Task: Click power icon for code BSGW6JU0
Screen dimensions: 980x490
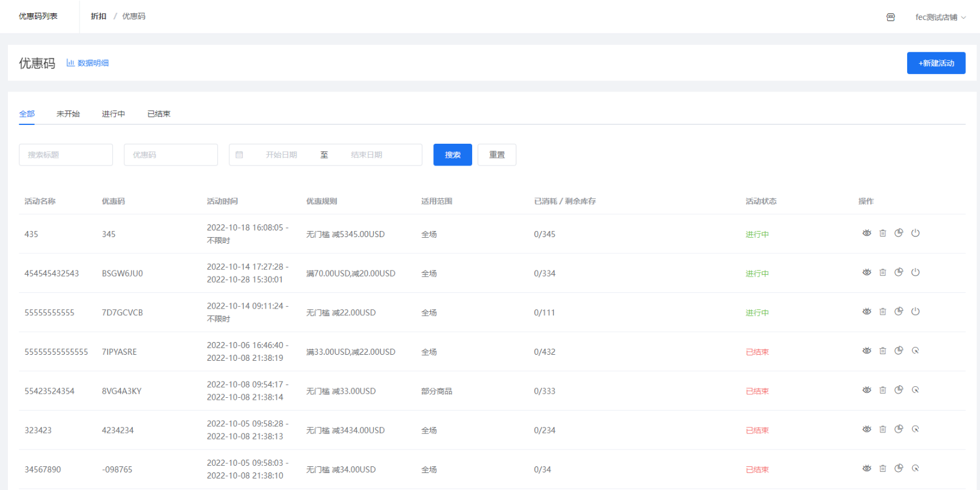Action: point(916,273)
